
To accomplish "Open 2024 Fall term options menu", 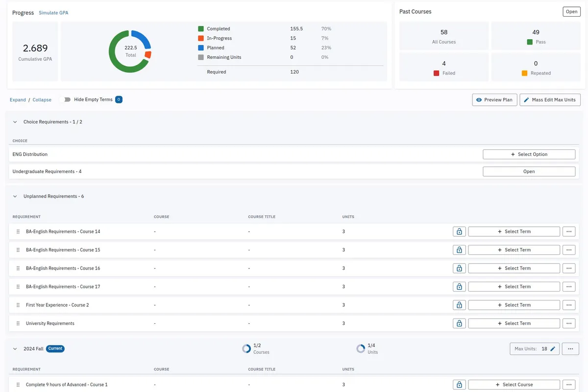I will tap(570, 349).
